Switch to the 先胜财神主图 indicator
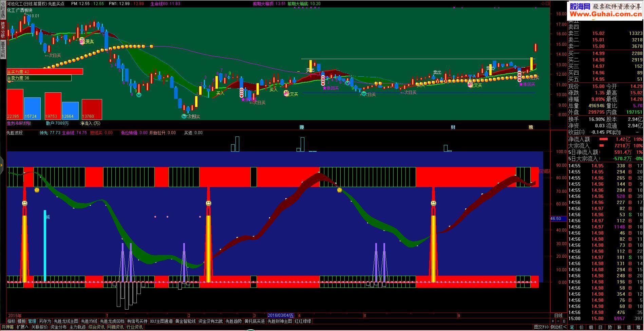This screenshot has height=331, width=644. point(280,321)
